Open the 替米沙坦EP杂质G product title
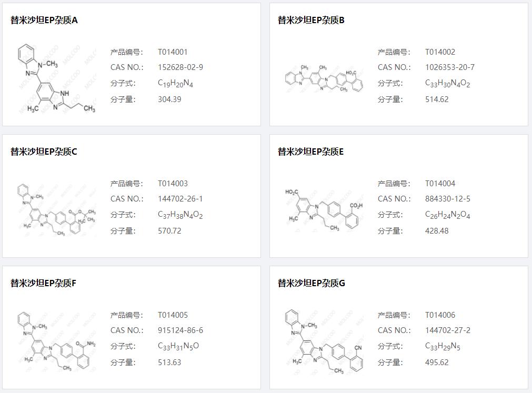This screenshot has height=393, width=532. pos(312,284)
